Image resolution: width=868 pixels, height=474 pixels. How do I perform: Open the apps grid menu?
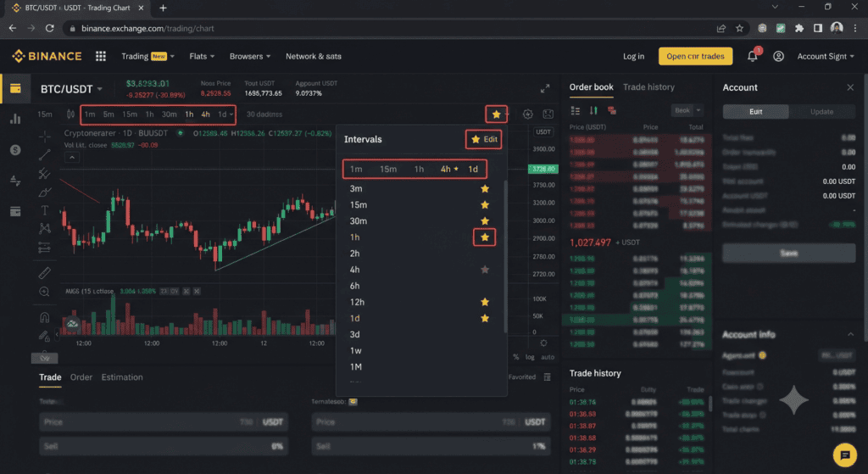point(100,56)
